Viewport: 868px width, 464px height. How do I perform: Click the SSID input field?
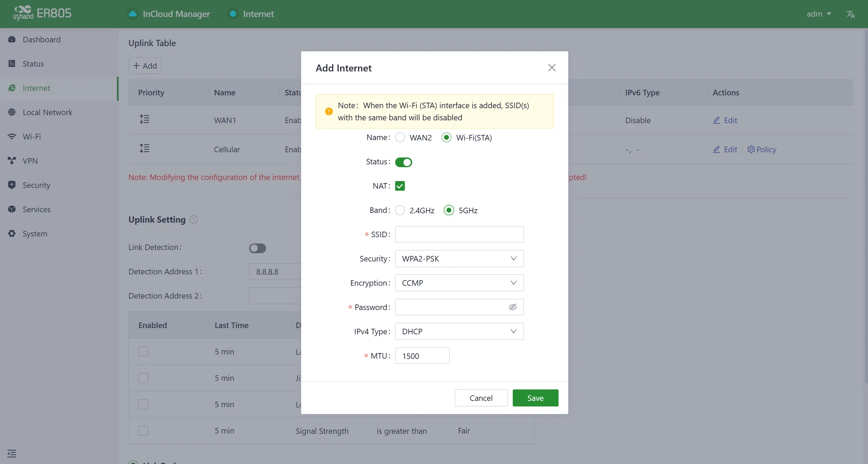click(459, 234)
